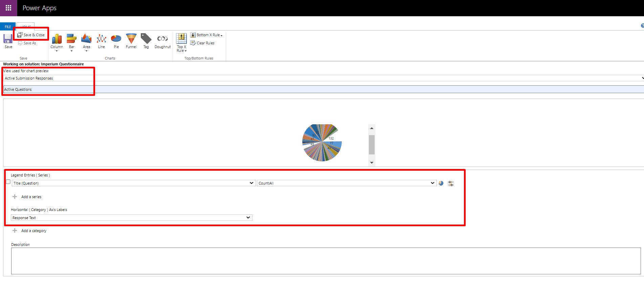Select the Pie chart type
The width and height of the screenshot is (644, 296).
116,41
